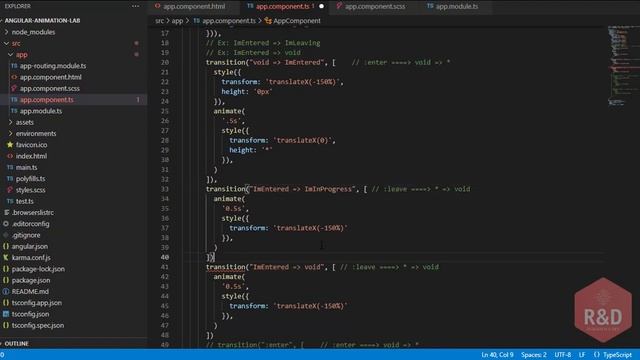Open polyfills.ts file
This screenshot has height=360, width=640.
click(x=31, y=179)
